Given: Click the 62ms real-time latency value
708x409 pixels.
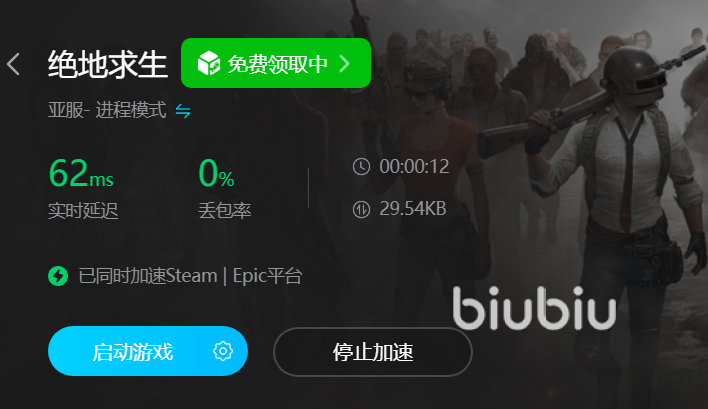Looking at the screenshot, I should pyautogui.click(x=81, y=173).
